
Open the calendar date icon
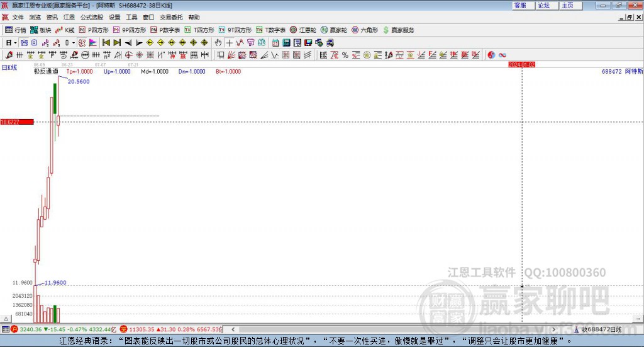(275, 43)
